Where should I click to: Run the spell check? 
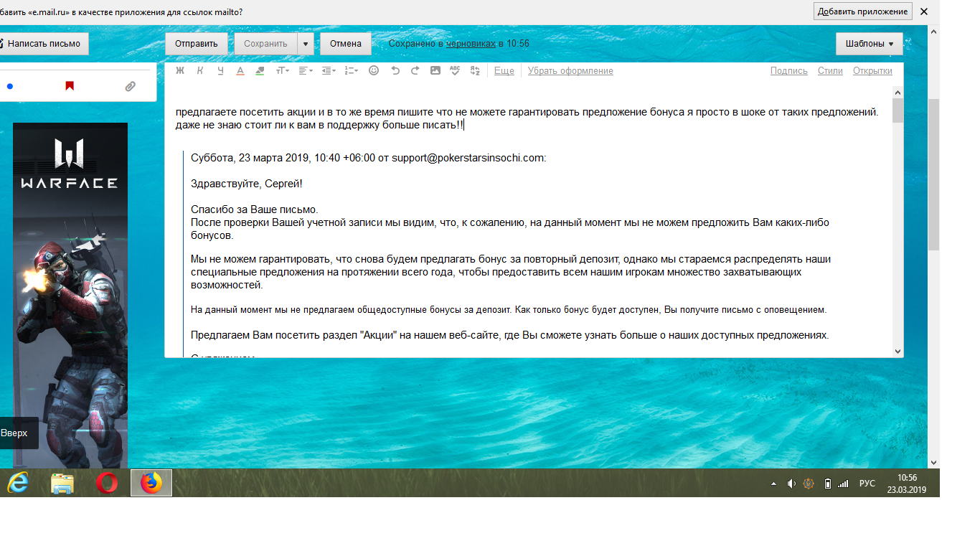coord(455,71)
